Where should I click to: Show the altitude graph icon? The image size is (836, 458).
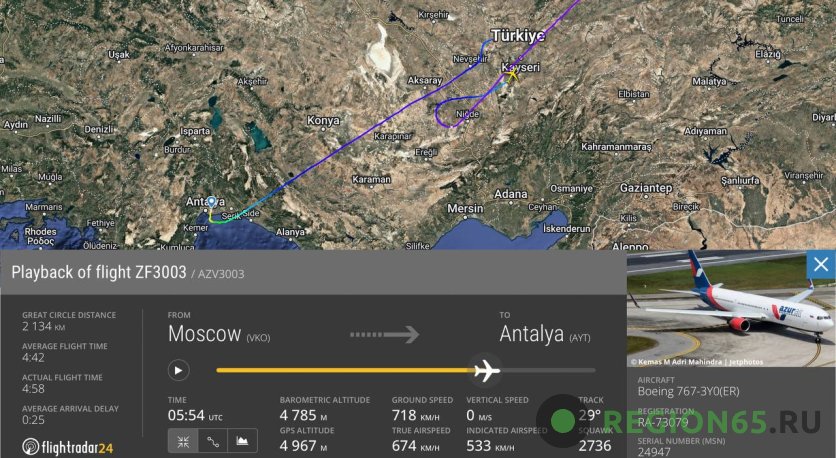(243, 441)
